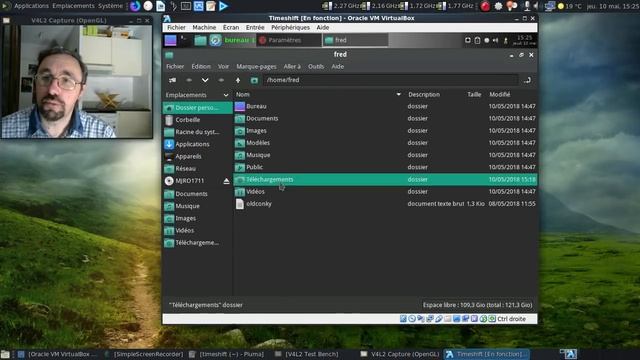Sort by the Taille column header
Image resolution: width=640 pixels, height=360 pixels.
(474, 94)
